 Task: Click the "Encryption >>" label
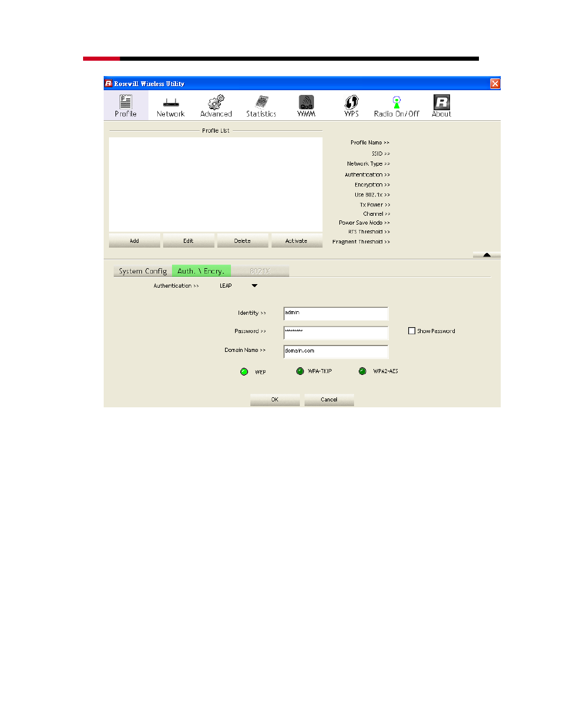click(x=372, y=185)
